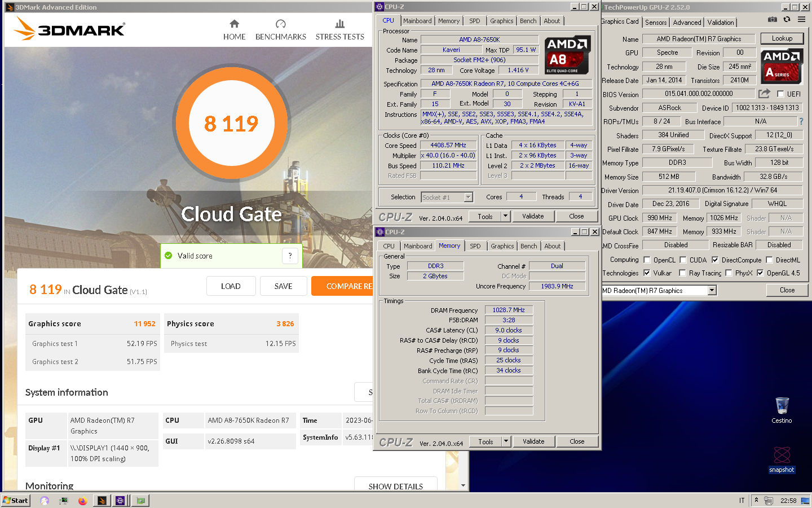812x508 pixels.
Task: Click the Physics score value 3 826
Action: pyautogui.click(x=285, y=323)
